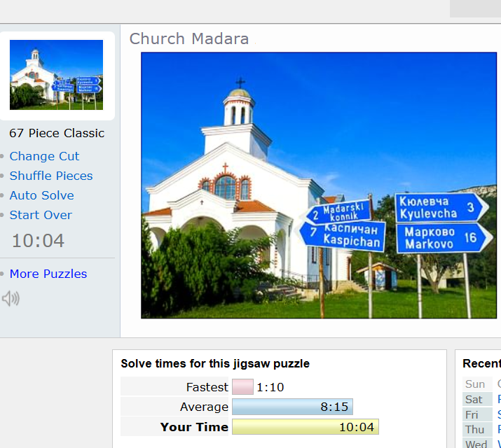
Task: Click the Shuffle Pieces link
Action: [x=51, y=176]
